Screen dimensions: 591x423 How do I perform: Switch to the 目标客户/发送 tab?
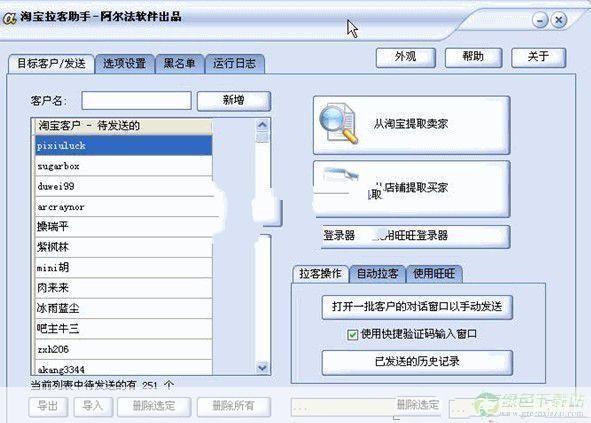point(51,63)
